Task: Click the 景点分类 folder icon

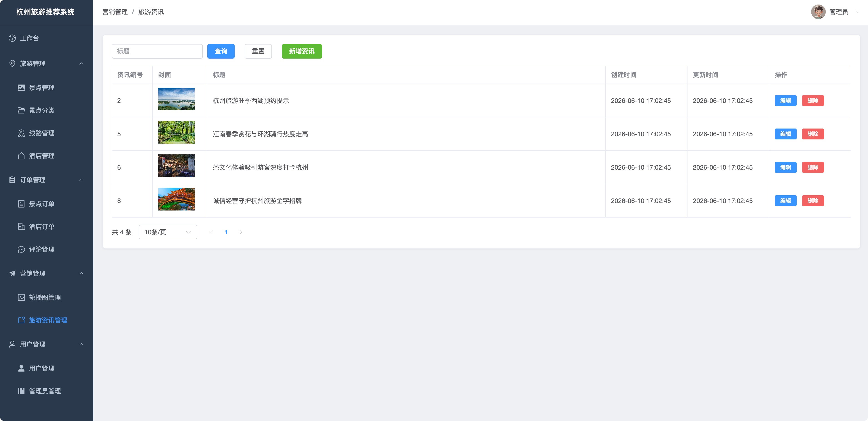Action: click(x=21, y=110)
